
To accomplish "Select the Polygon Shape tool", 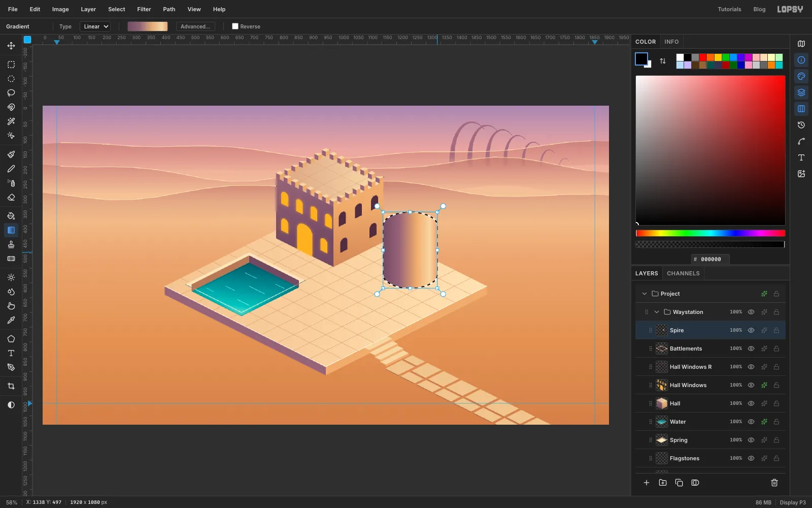I will [11, 339].
